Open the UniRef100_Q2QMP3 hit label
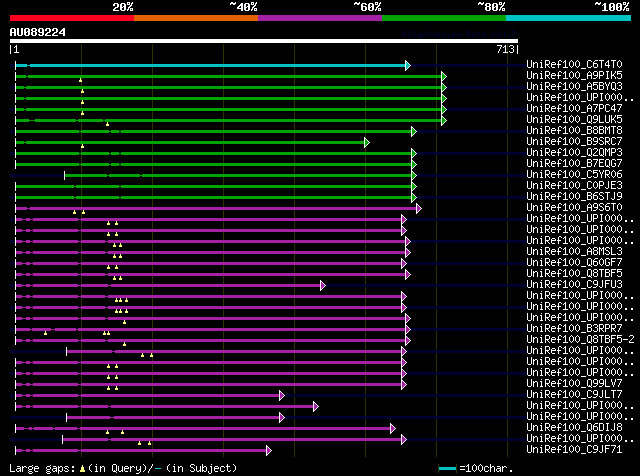This screenshot has height=476, width=640. tap(574, 153)
